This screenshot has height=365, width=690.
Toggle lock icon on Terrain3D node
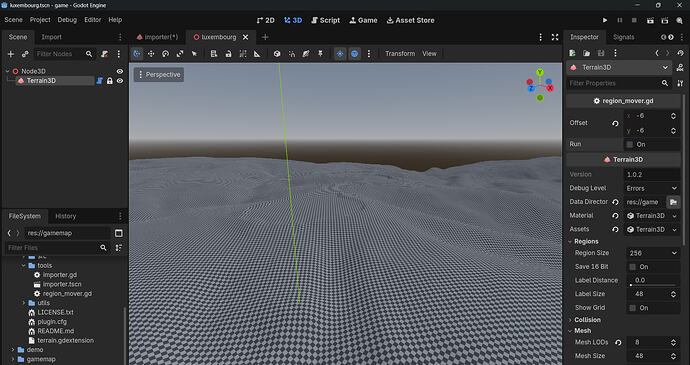tap(110, 81)
